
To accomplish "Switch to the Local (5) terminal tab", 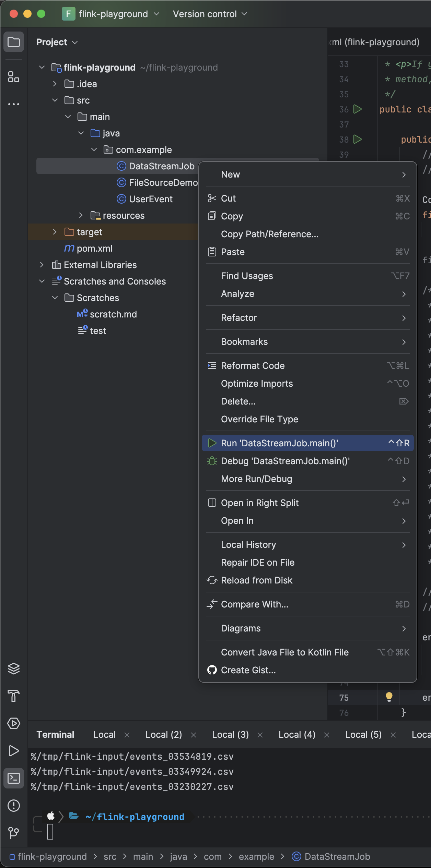I will [363, 735].
